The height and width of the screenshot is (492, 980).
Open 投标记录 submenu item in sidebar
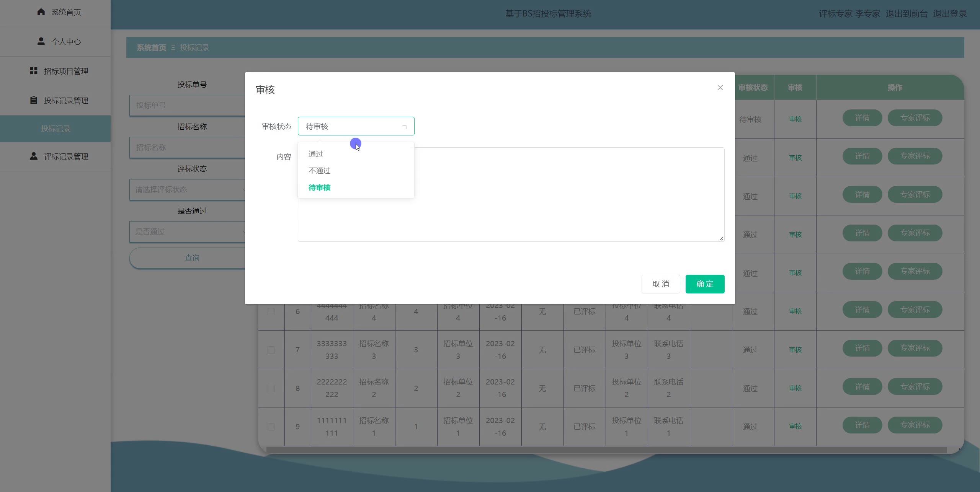point(56,129)
